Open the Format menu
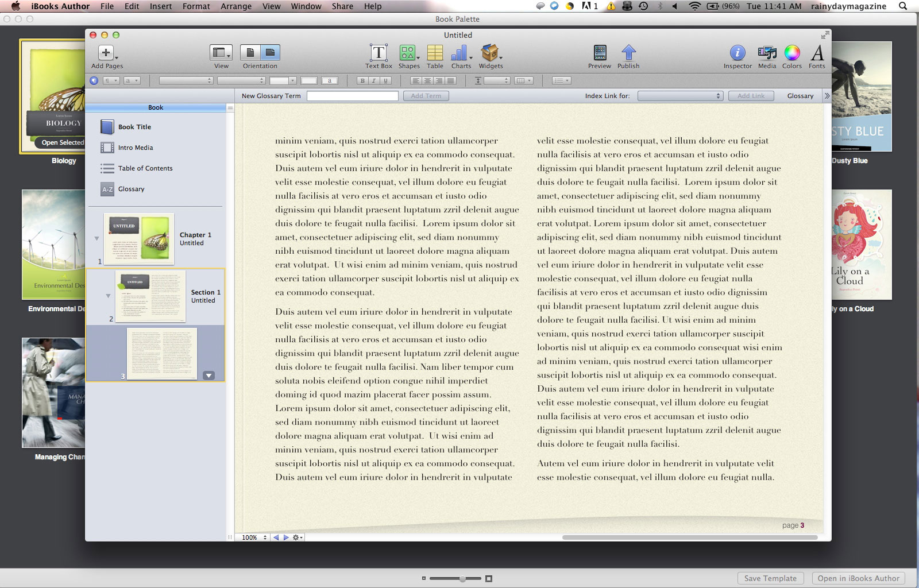This screenshot has height=588, width=919. (196, 6)
